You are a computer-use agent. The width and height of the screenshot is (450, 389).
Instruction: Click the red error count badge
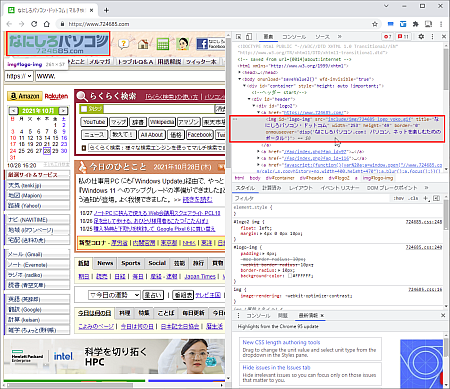pyautogui.click(x=387, y=36)
